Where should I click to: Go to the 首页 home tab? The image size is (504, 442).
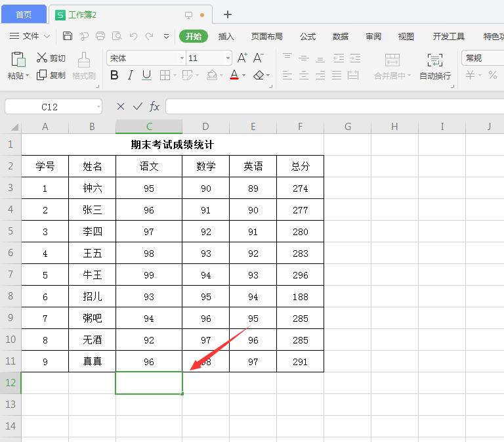tap(24, 14)
